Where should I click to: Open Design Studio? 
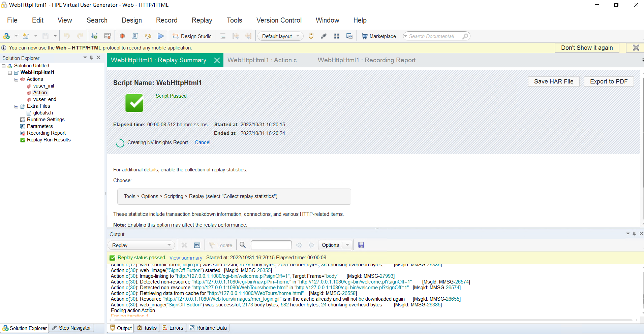pos(192,36)
